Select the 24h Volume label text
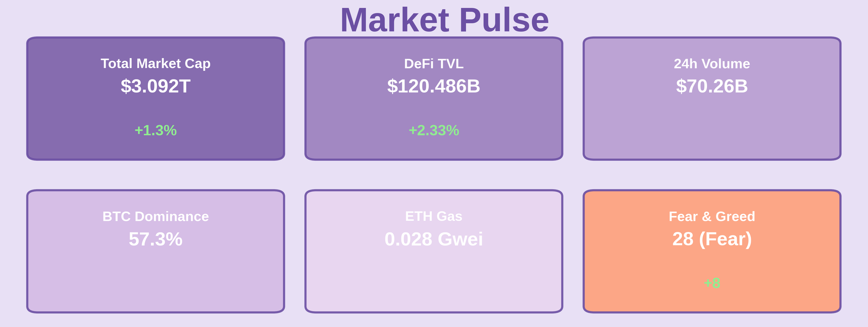Image resolution: width=868 pixels, height=327 pixels. [x=712, y=64]
